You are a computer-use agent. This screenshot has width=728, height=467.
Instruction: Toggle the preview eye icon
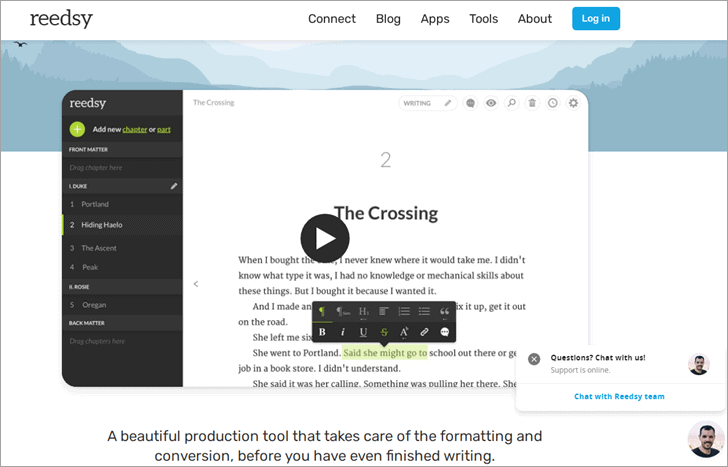pyautogui.click(x=491, y=103)
